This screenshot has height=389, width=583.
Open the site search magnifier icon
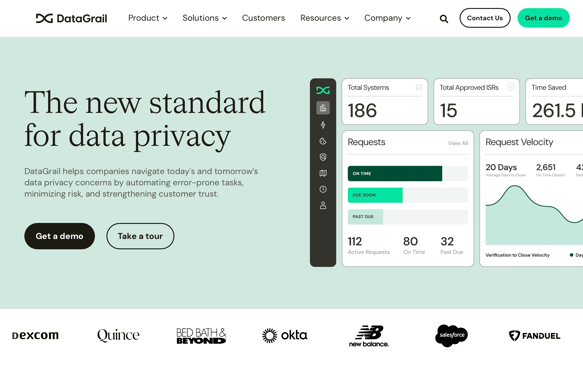pyautogui.click(x=444, y=19)
